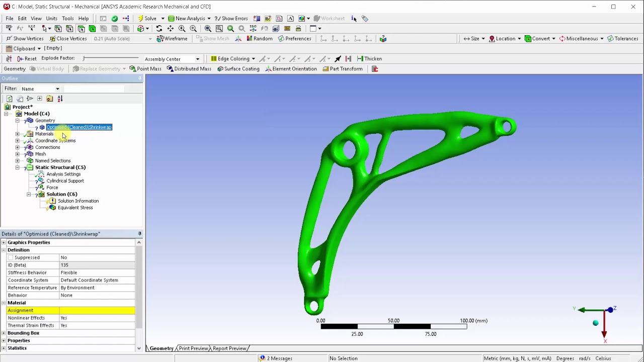
Task: Select Analysis Settings in tree
Action: (63, 174)
